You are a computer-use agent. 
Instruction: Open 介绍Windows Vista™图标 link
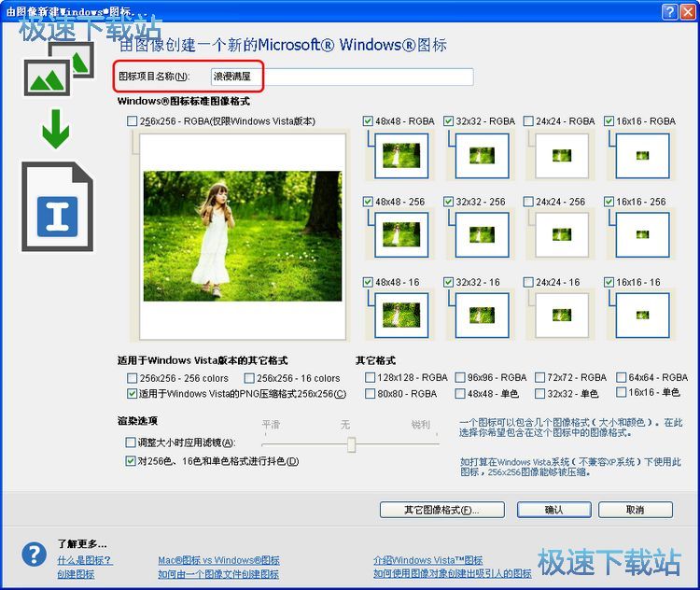click(x=427, y=560)
